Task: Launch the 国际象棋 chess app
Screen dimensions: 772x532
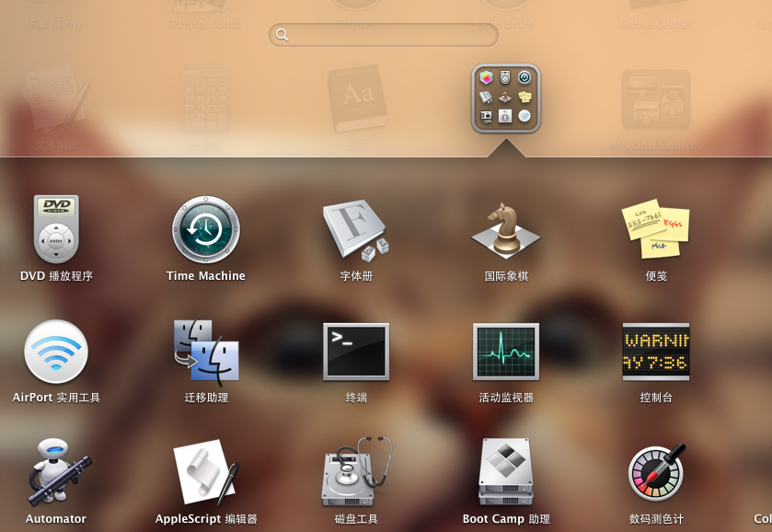Action: coord(506,229)
